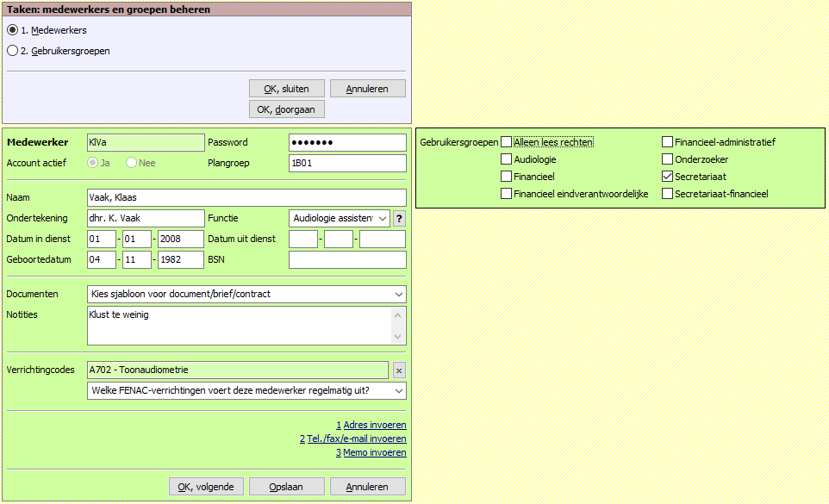Viewport: 829px width, 504px height.
Task: Remove the A702 Toonaudiometrie code with the x icon
Action: click(x=399, y=370)
